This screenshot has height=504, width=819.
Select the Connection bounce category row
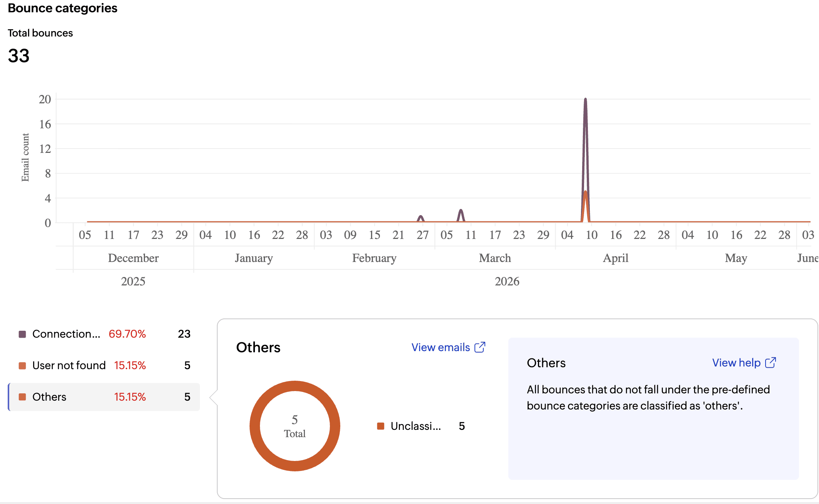point(104,334)
